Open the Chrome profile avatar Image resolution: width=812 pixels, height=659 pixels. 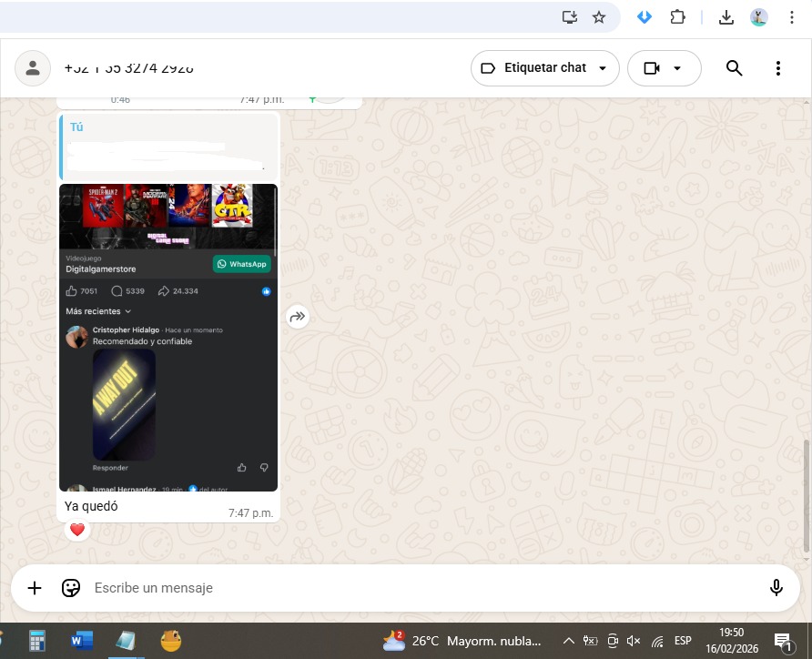(x=758, y=17)
